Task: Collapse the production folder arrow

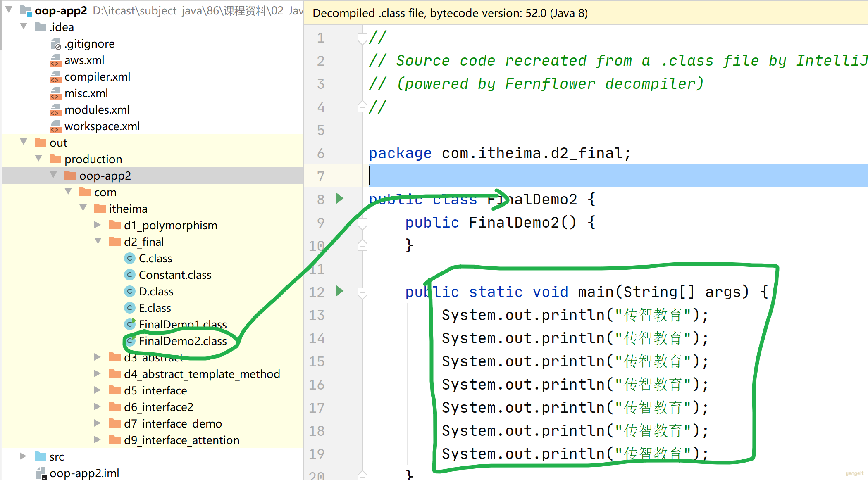Action: (38, 158)
